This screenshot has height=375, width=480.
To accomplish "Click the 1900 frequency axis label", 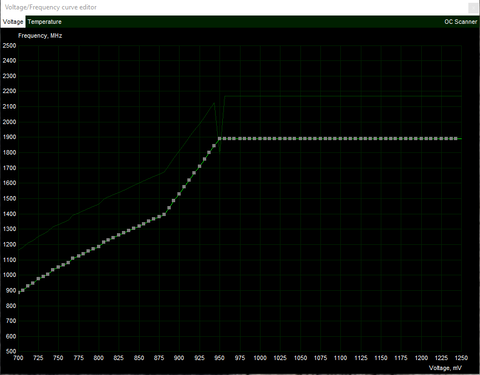I will 9,137.
